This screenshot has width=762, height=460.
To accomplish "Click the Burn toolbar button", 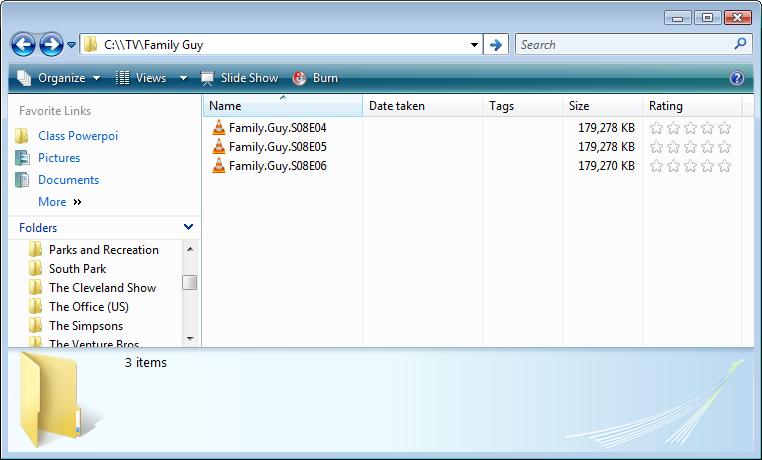I will [x=315, y=78].
